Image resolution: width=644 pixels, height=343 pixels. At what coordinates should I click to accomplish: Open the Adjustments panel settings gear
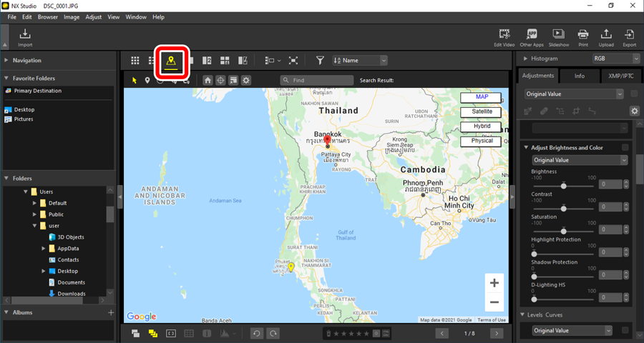click(635, 111)
